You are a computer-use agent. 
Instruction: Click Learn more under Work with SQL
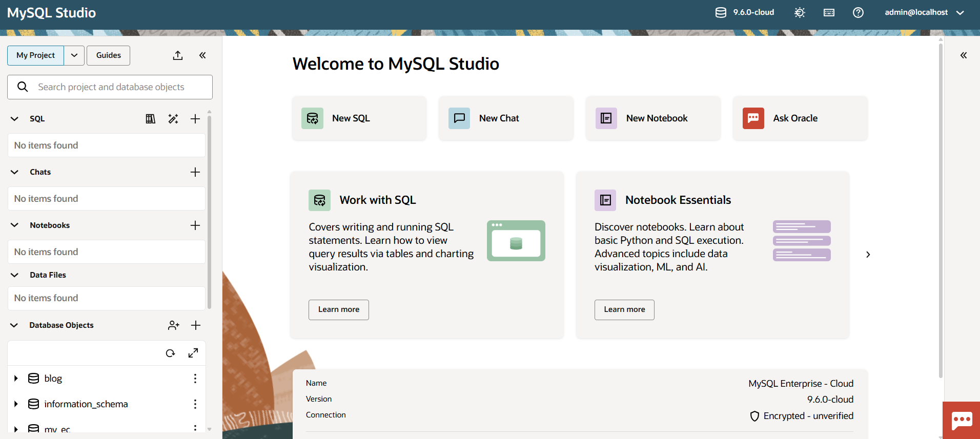[338, 309]
